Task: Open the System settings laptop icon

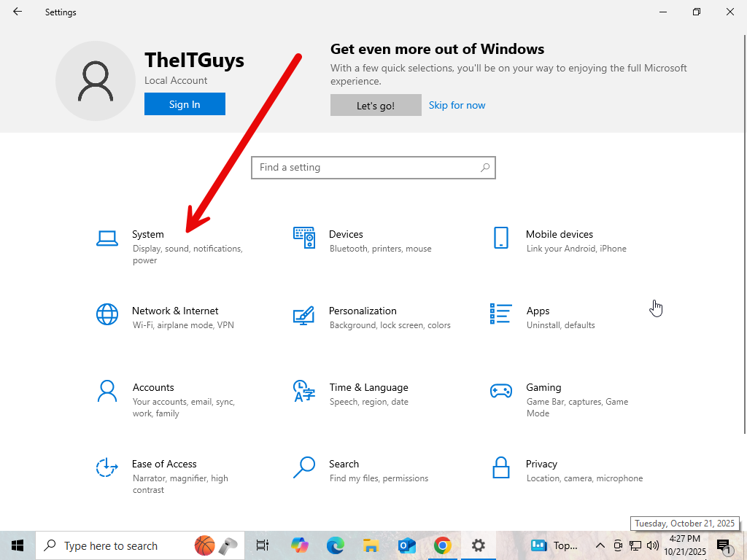Action: pos(107,238)
